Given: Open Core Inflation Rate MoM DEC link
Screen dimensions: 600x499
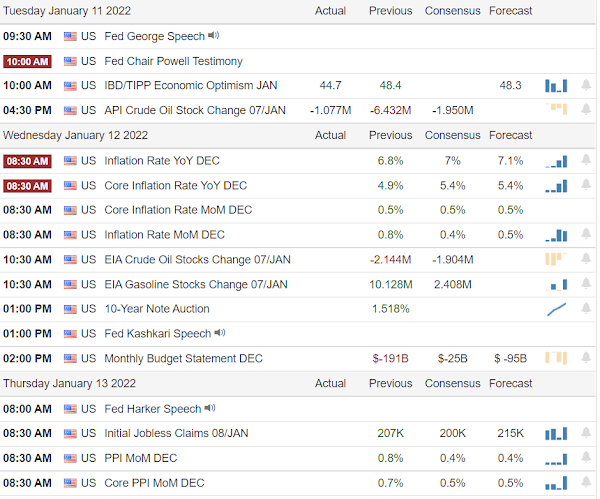Looking at the screenshot, I should point(178,210).
